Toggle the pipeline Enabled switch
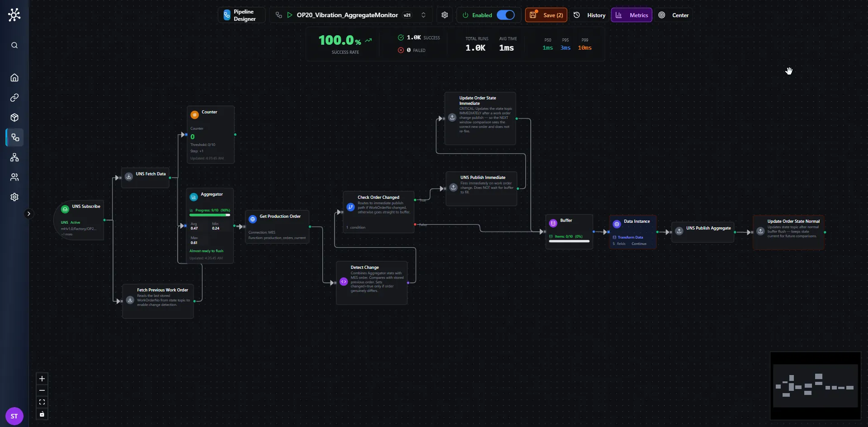This screenshot has width=868, height=427. point(505,15)
